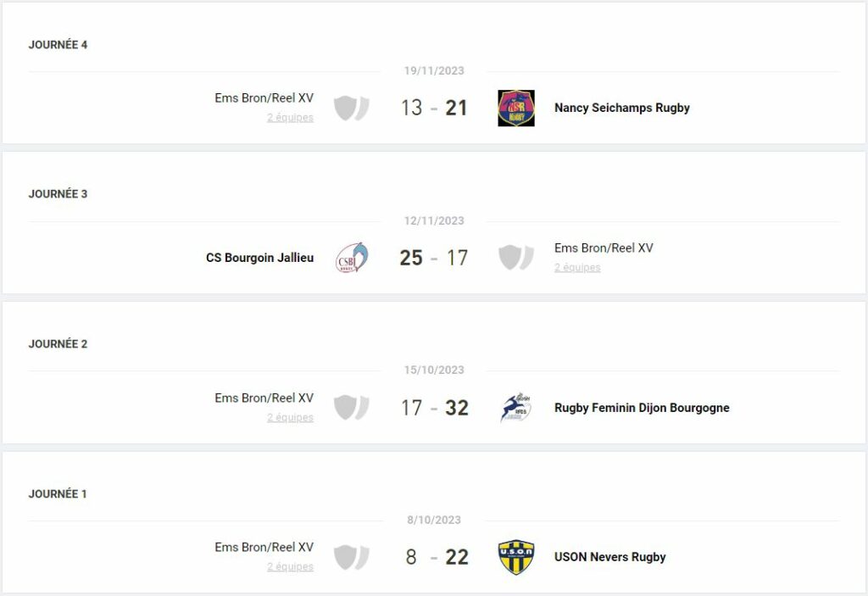868x596 pixels.
Task: Click the CS Bourgoin Jallieu logo
Action: point(352,258)
